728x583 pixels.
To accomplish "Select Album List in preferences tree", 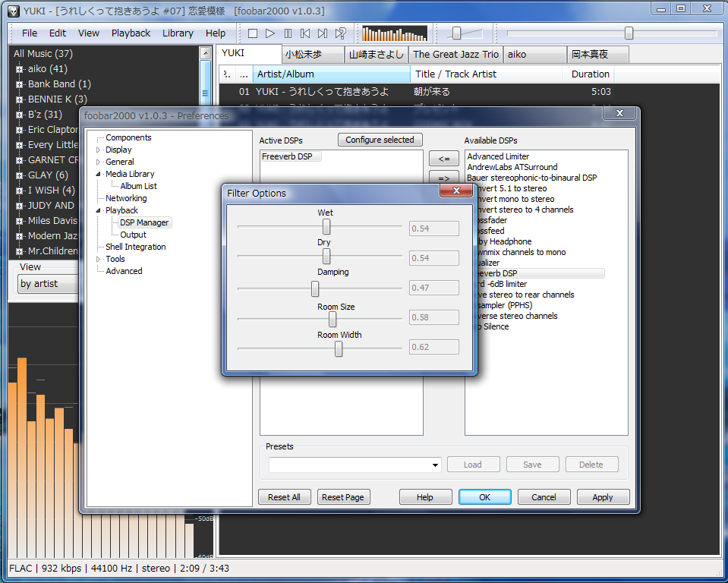I will 138,186.
